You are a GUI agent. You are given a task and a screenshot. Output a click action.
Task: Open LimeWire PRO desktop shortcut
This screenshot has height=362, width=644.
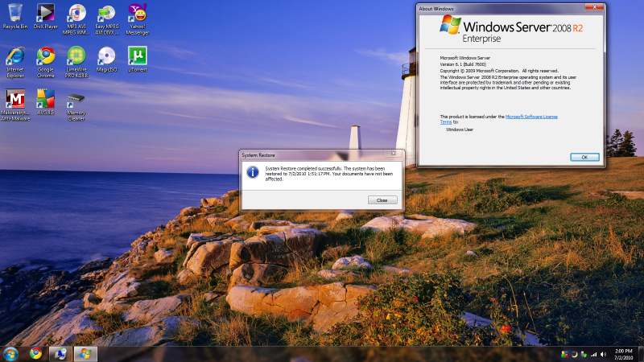[x=76, y=56]
